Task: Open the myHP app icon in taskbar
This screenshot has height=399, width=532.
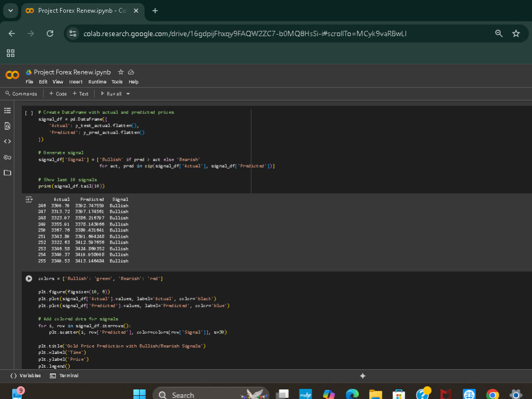Action: tap(306, 395)
